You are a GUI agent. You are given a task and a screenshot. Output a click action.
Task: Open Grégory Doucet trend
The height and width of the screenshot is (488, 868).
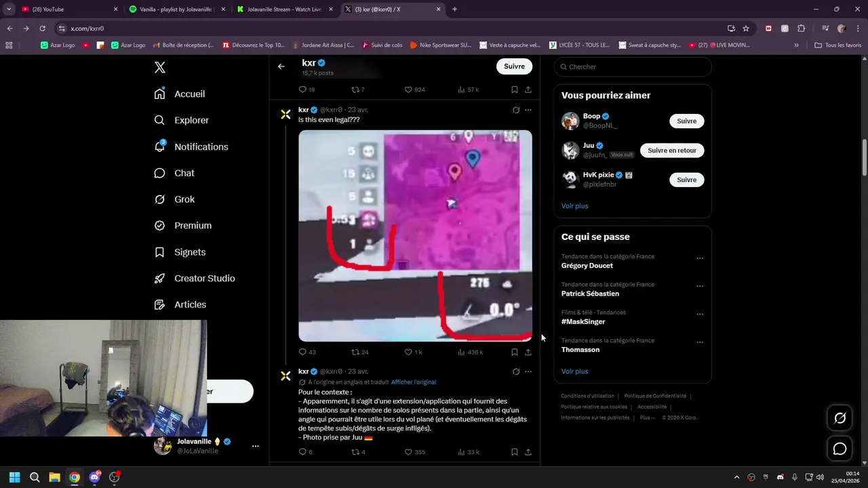point(587,266)
